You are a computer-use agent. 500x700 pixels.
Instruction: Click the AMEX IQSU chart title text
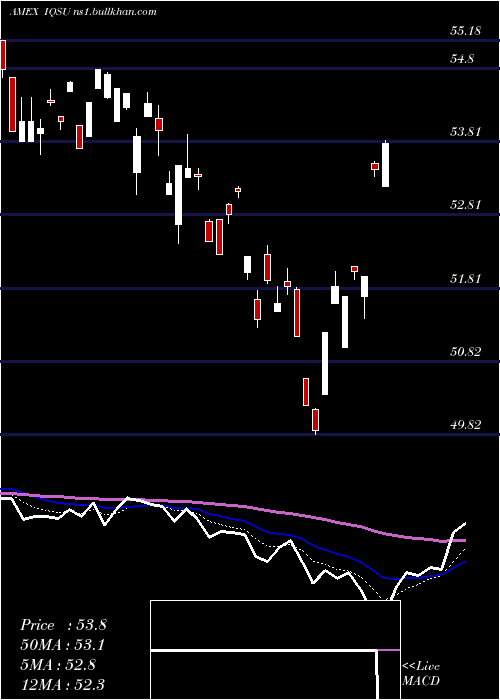click(83, 12)
